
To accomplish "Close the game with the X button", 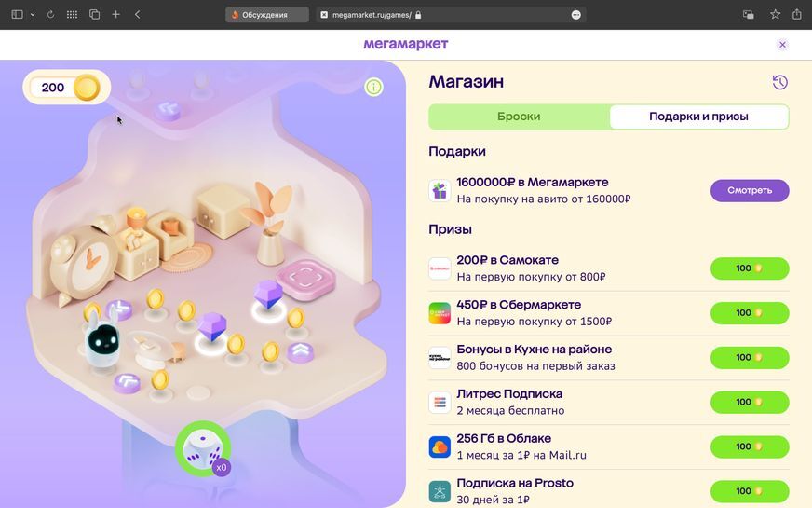I will click(782, 45).
